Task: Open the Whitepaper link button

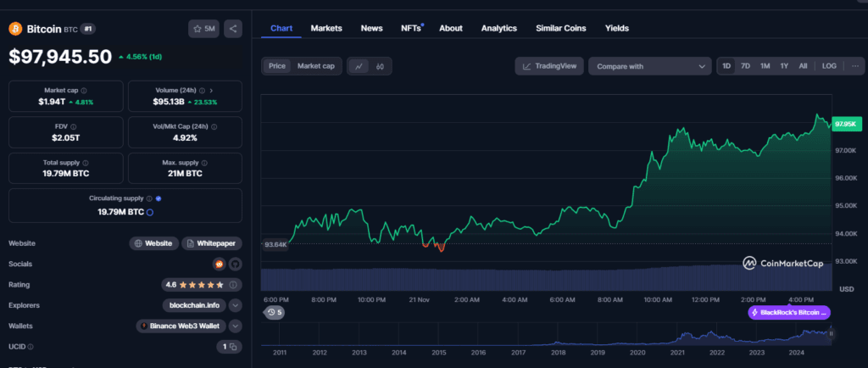Action: [212, 243]
